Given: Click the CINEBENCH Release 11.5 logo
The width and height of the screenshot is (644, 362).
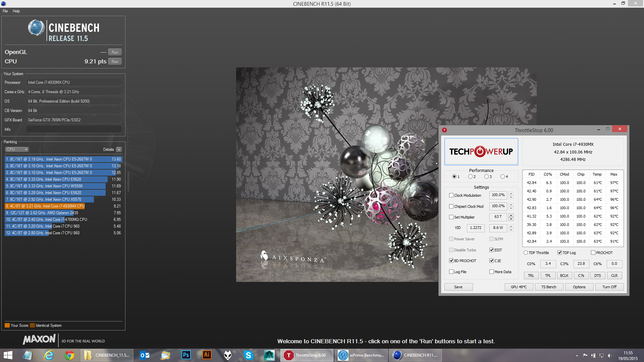Looking at the screenshot, I should [x=64, y=31].
